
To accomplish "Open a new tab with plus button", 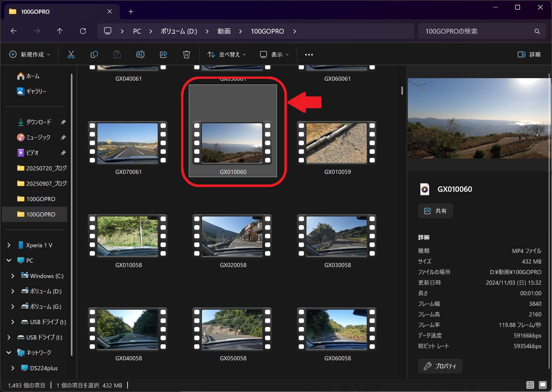I will 131,12.
